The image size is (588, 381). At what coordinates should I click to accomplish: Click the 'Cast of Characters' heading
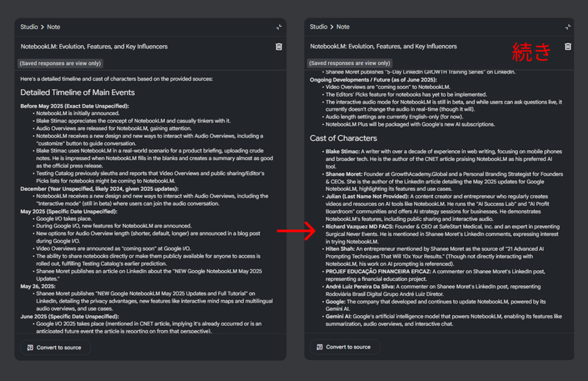(x=343, y=138)
